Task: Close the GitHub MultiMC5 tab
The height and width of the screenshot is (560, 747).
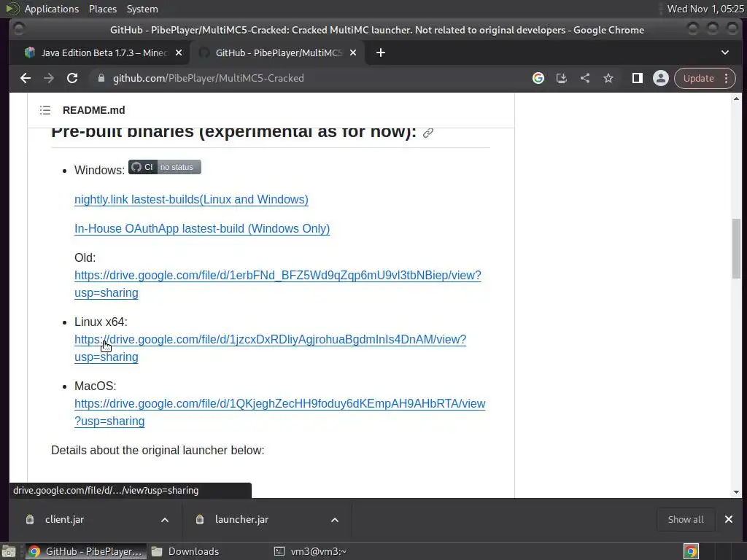Action: pyautogui.click(x=353, y=52)
